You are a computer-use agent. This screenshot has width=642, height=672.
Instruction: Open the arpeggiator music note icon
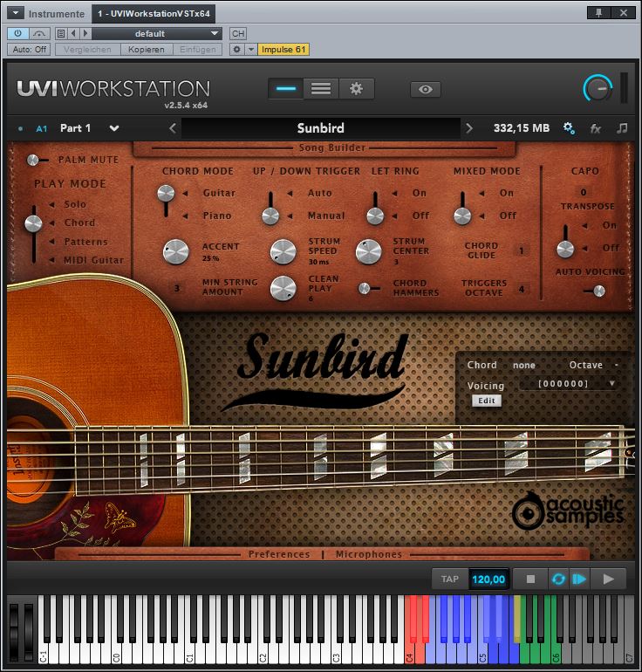[x=622, y=127]
